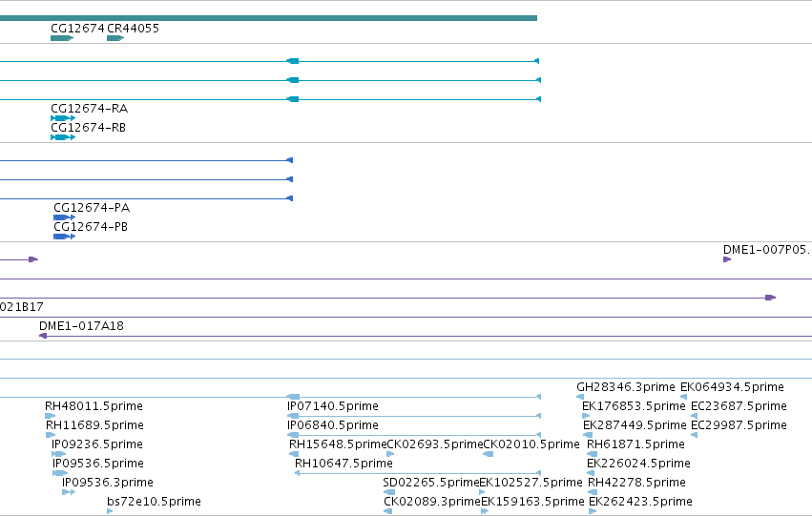Select the RH42278.5prime EST label
Screen dimensions: 812x516
[x=637, y=483]
